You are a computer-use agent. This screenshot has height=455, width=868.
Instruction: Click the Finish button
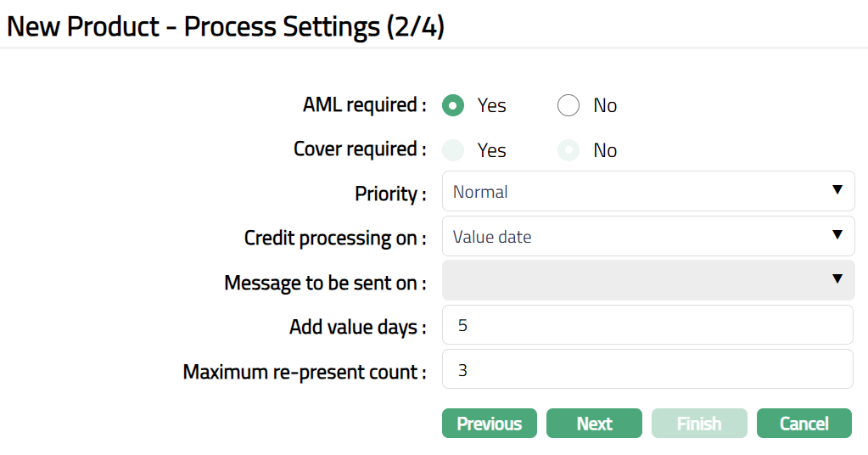pyautogui.click(x=699, y=424)
